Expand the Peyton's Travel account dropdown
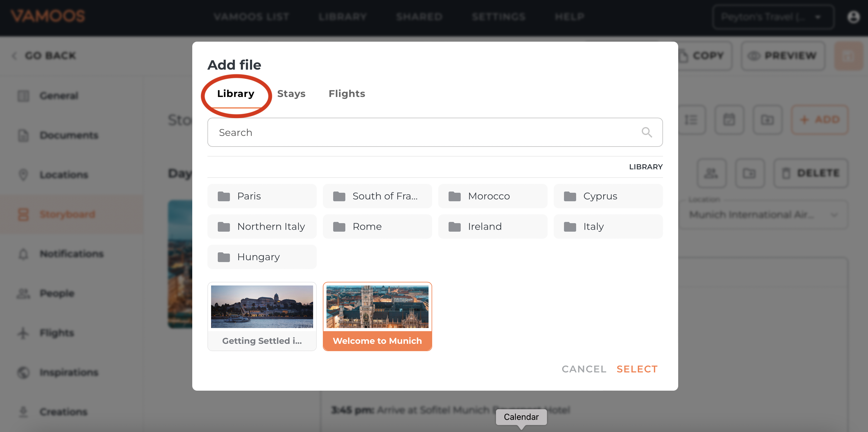This screenshot has height=432, width=868. click(773, 17)
